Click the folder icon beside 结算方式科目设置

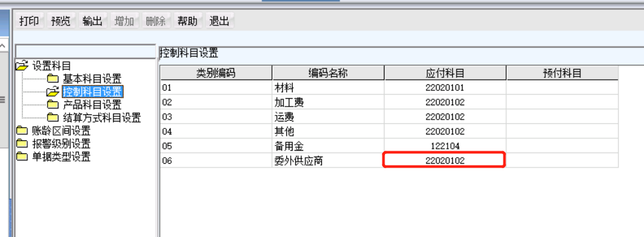point(53,118)
